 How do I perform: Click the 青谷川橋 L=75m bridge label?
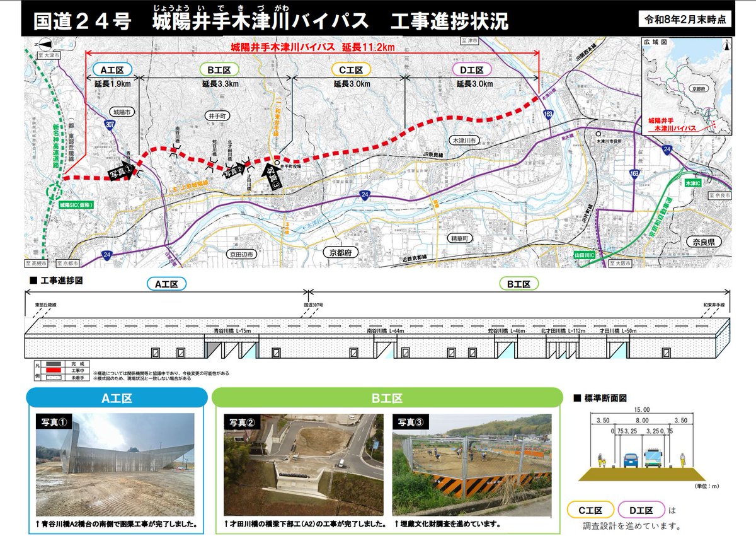coord(232,330)
